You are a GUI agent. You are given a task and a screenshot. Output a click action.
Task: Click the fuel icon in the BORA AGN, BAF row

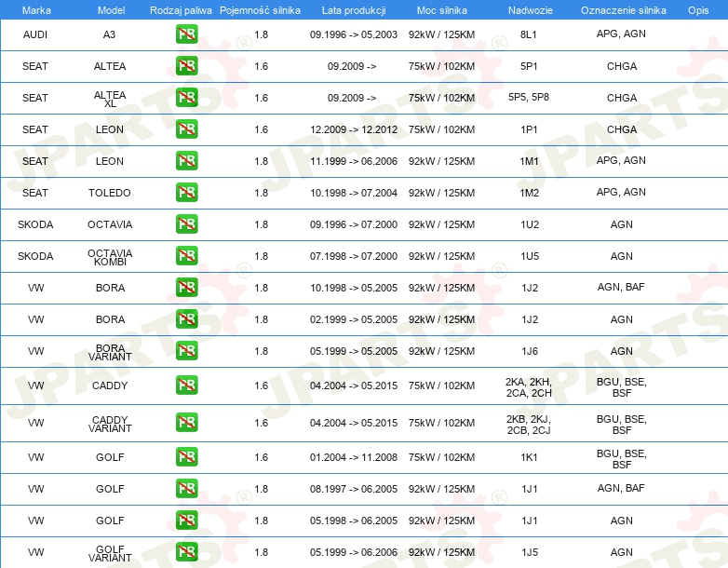click(186, 287)
